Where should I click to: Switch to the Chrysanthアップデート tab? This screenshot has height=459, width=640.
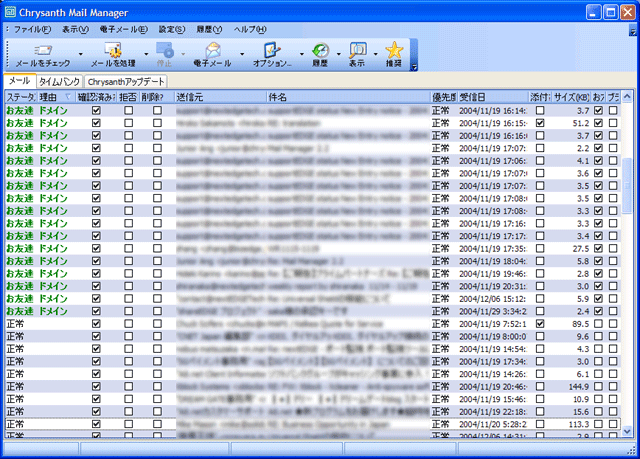(x=126, y=82)
